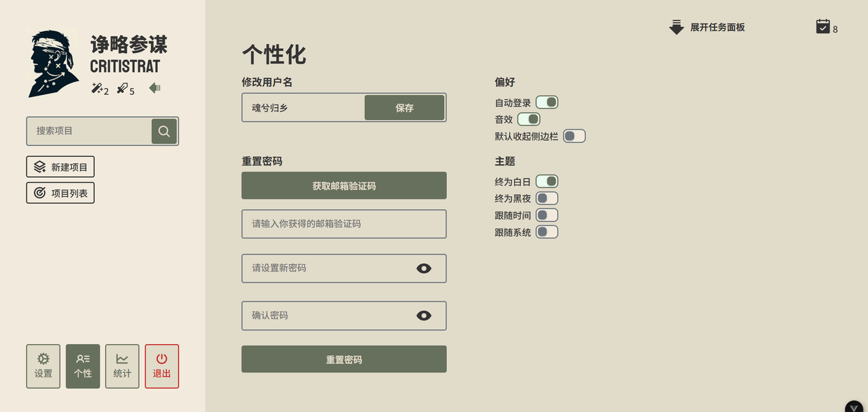The height and width of the screenshot is (412, 868).
Task: Click 获取邮箱验证码 button
Action: 343,185
